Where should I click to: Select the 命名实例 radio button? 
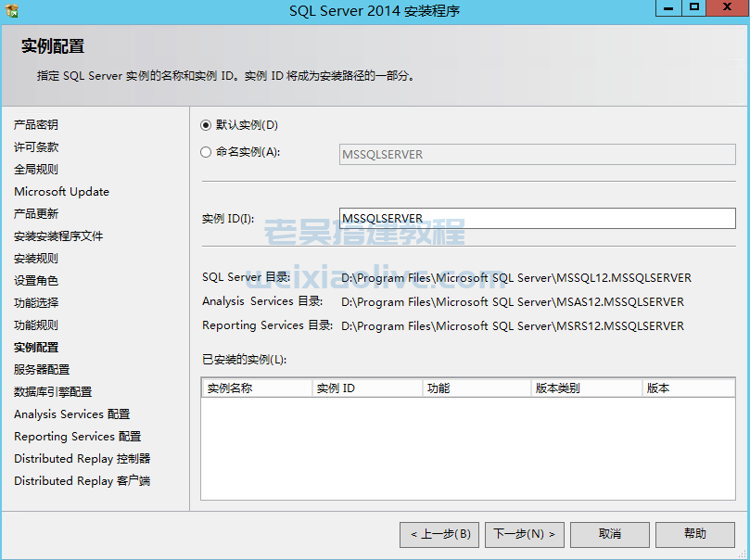pyautogui.click(x=206, y=153)
